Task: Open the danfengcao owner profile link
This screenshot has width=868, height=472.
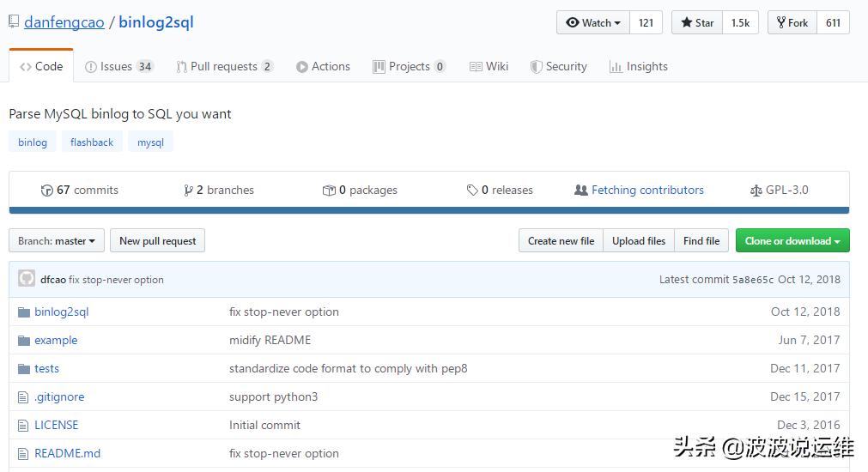Action: (64, 22)
